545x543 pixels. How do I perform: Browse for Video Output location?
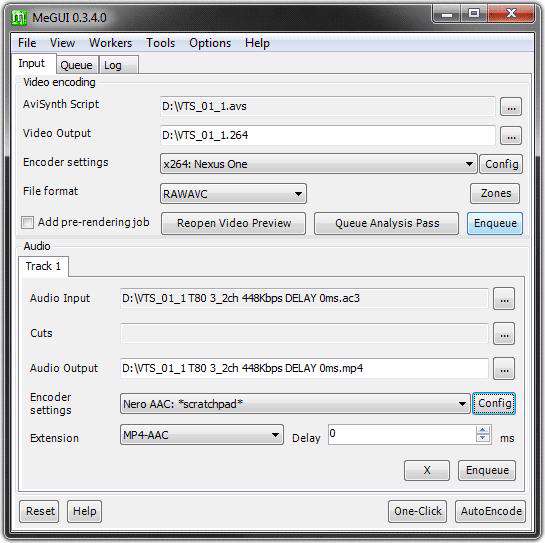(x=511, y=136)
